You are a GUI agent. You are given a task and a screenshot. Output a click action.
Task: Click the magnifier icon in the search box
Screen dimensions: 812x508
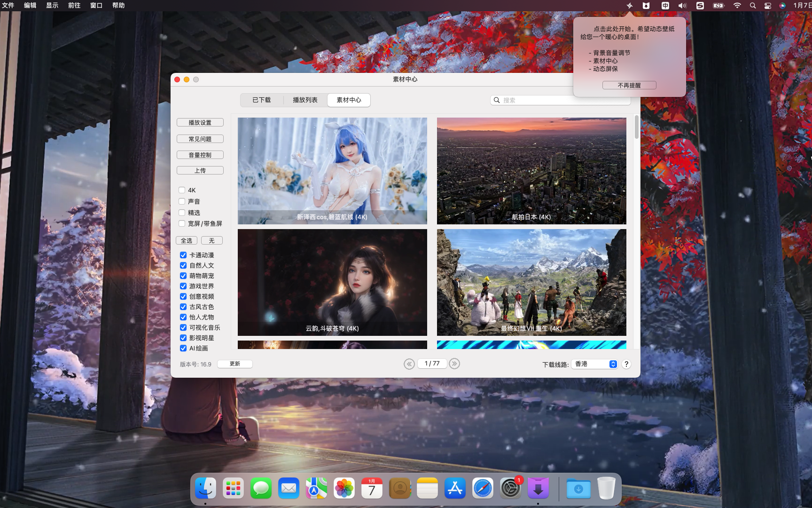(x=497, y=100)
